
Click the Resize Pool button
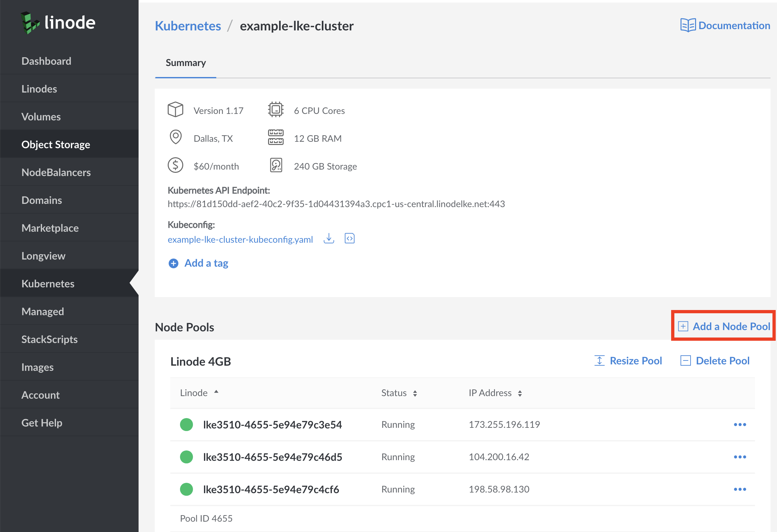click(628, 361)
